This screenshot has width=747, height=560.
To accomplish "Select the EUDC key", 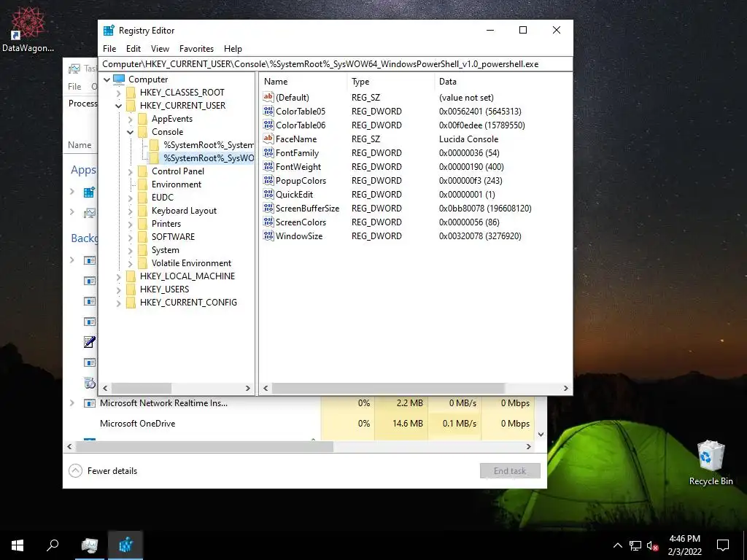I will tap(162, 198).
